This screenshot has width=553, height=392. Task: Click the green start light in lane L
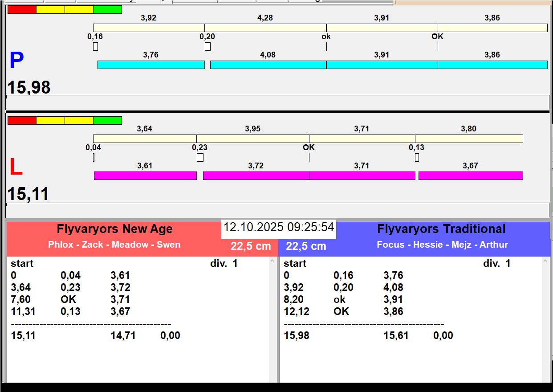[107, 121]
